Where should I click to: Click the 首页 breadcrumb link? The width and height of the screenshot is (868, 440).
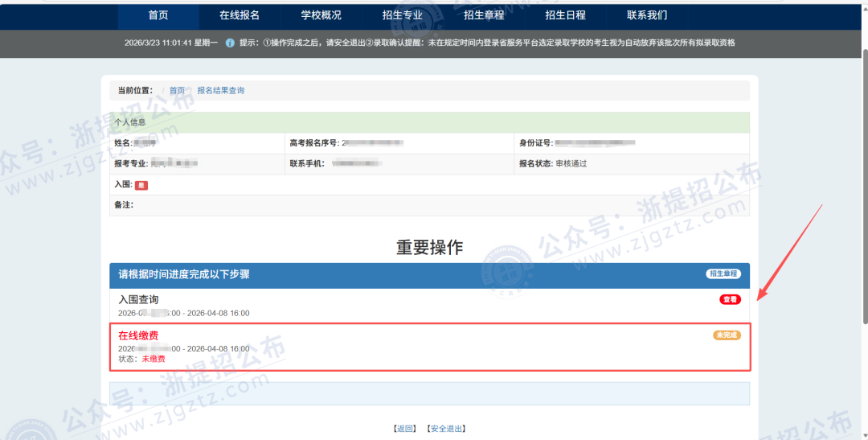click(177, 91)
